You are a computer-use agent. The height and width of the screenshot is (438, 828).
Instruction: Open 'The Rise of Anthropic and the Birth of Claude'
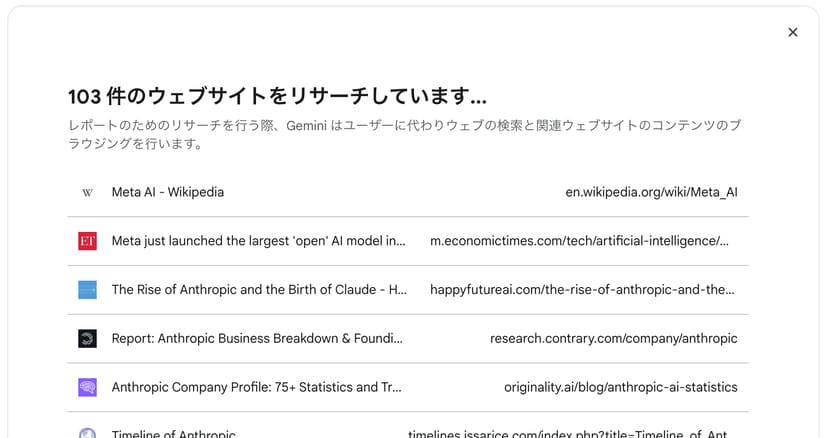pos(259,290)
